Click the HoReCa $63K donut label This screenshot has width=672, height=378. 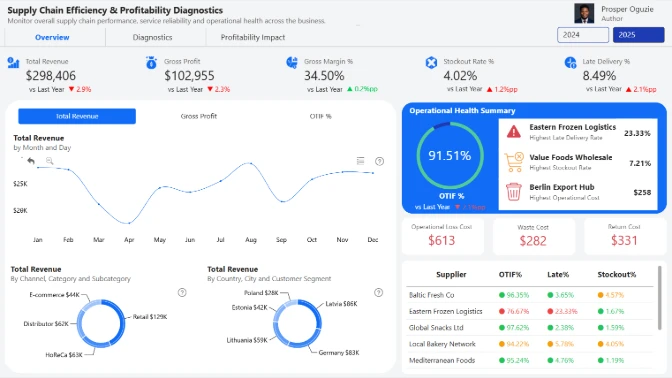(64, 354)
